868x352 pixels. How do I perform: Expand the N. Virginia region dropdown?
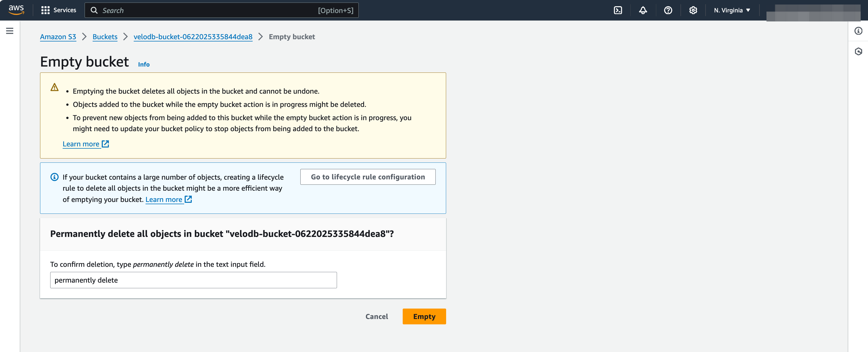point(732,10)
